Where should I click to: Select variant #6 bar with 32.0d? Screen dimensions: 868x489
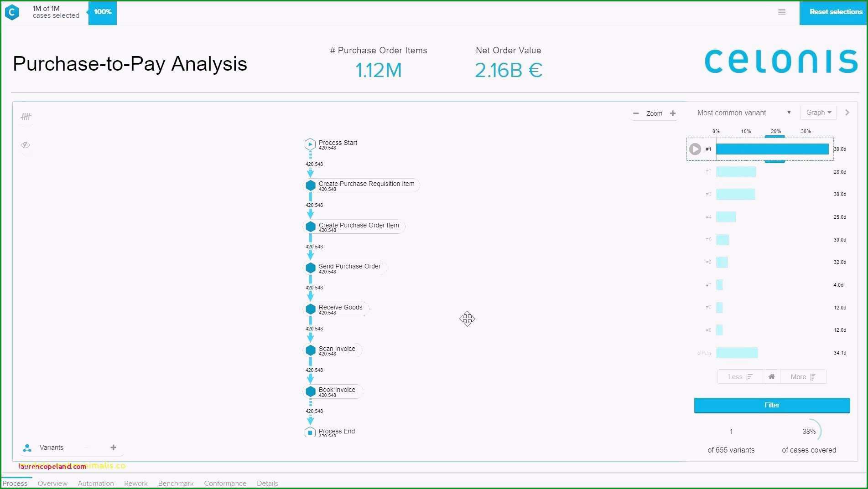point(722,262)
